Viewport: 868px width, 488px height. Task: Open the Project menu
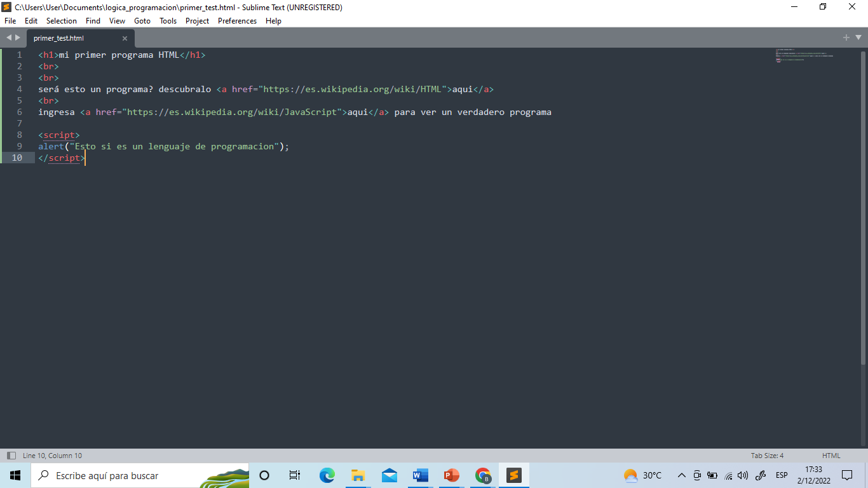coord(197,21)
